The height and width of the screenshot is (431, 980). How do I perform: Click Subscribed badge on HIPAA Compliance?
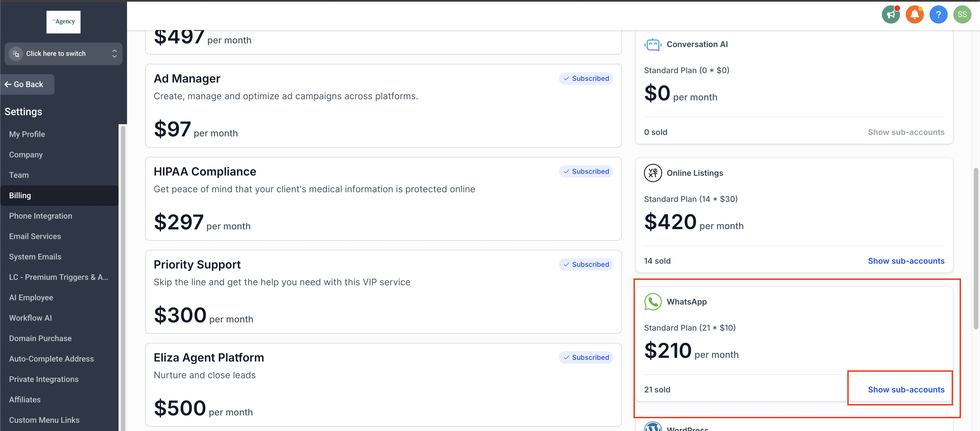[x=586, y=172]
